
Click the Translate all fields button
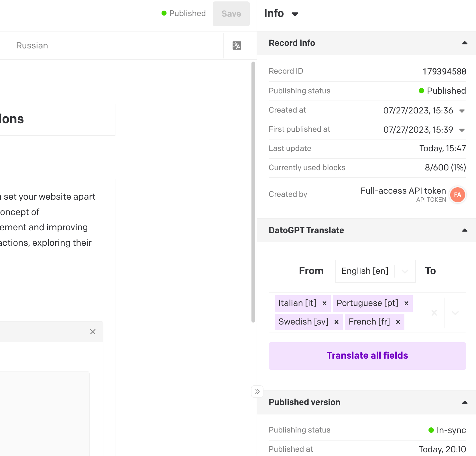click(x=367, y=356)
